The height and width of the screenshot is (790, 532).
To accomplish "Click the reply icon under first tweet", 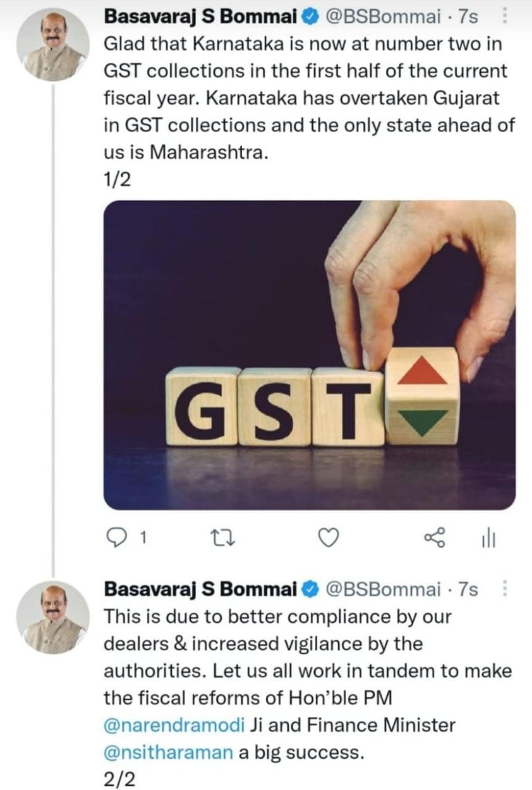I will [115, 539].
